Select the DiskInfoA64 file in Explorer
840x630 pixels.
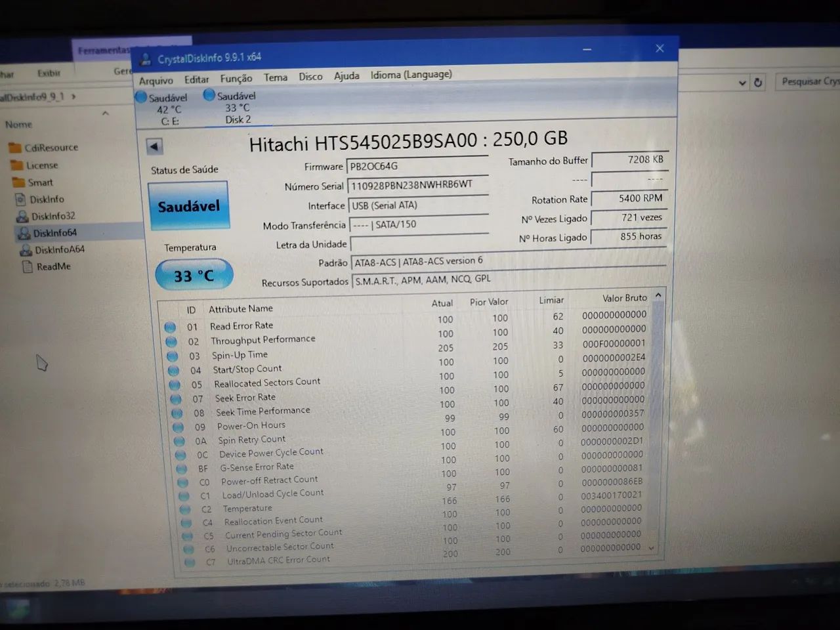click(x=52, y=249)
